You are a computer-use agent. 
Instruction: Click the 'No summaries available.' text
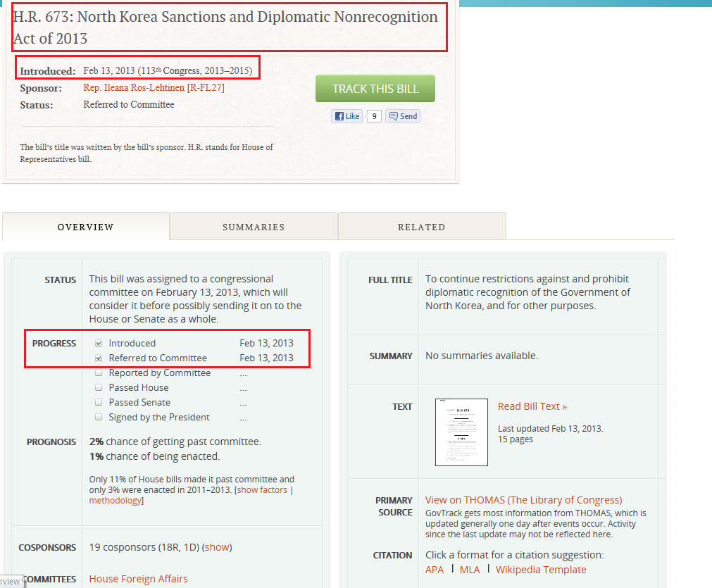[481, 356]
